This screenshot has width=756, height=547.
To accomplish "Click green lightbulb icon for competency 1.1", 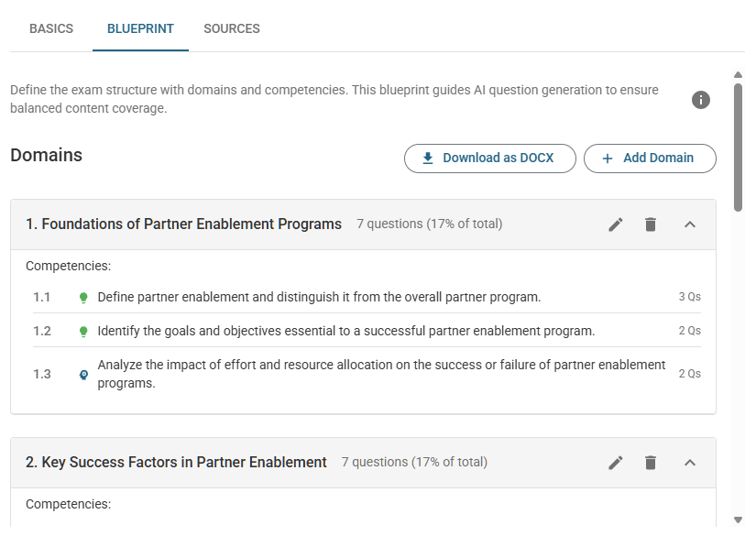I will click(x=83, y=298).
